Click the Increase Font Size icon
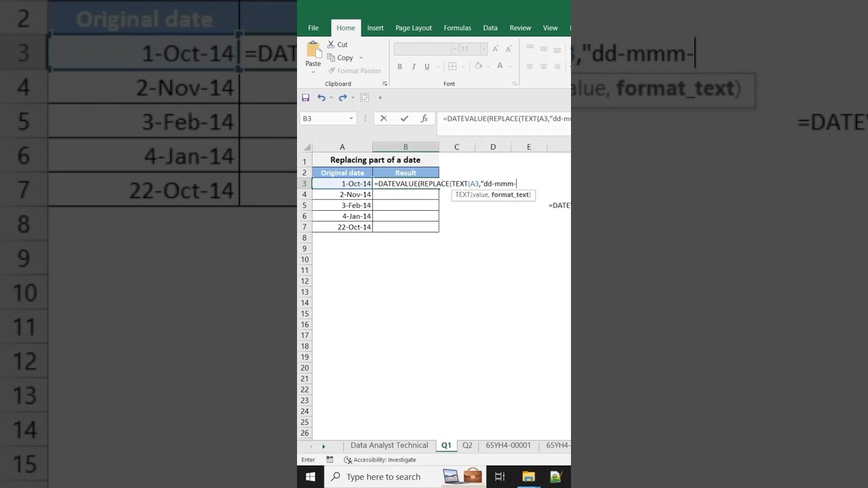 pos(496,49)
